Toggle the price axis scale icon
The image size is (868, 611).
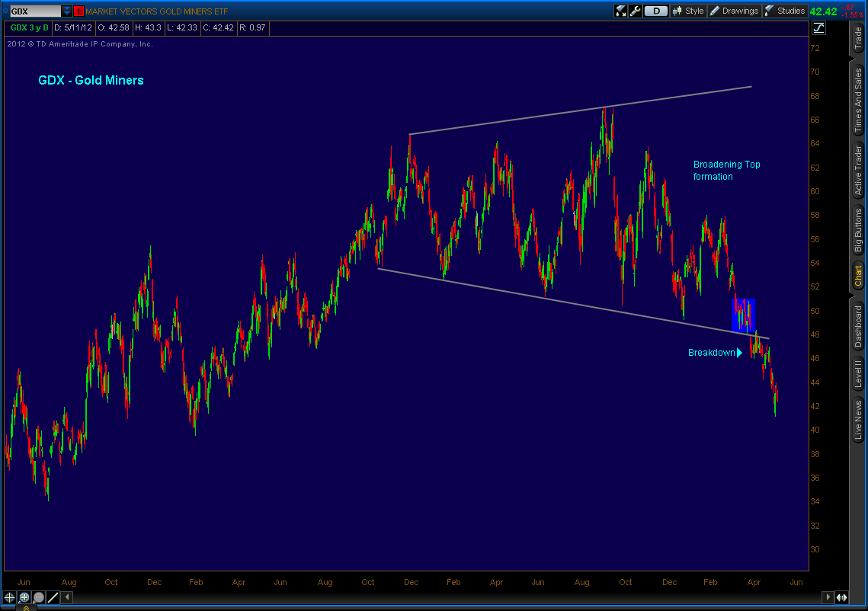click(819, 28)
